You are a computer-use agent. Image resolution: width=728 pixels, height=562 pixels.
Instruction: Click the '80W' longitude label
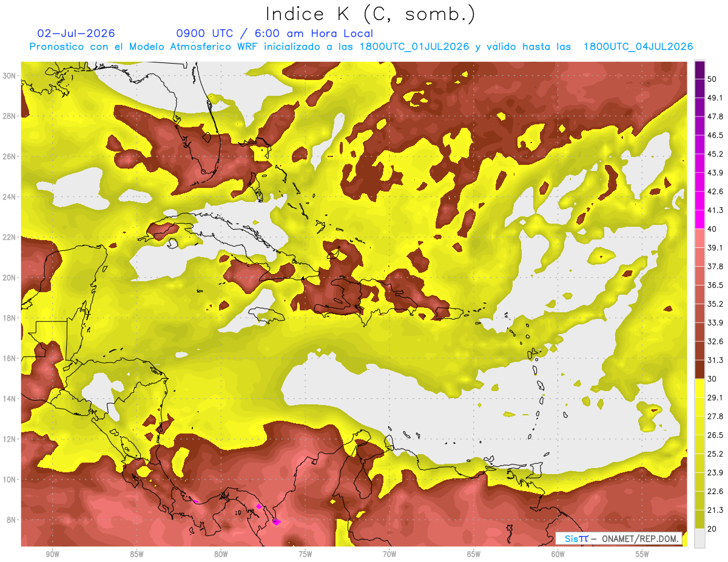[221, 555]
